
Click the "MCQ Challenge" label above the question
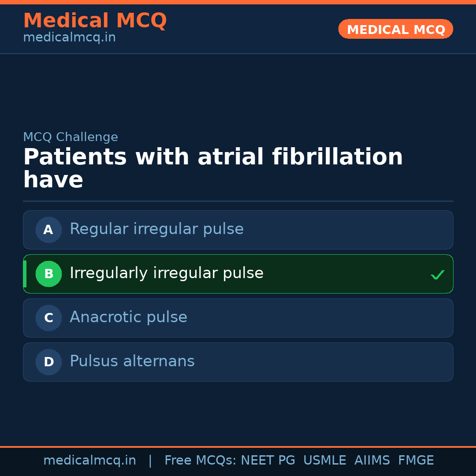[71, 137]
